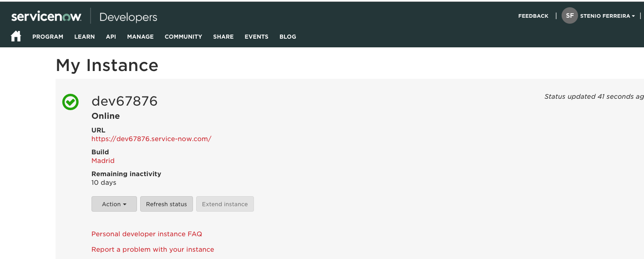
Task: Click the URL label
Action: click(98, 130)
